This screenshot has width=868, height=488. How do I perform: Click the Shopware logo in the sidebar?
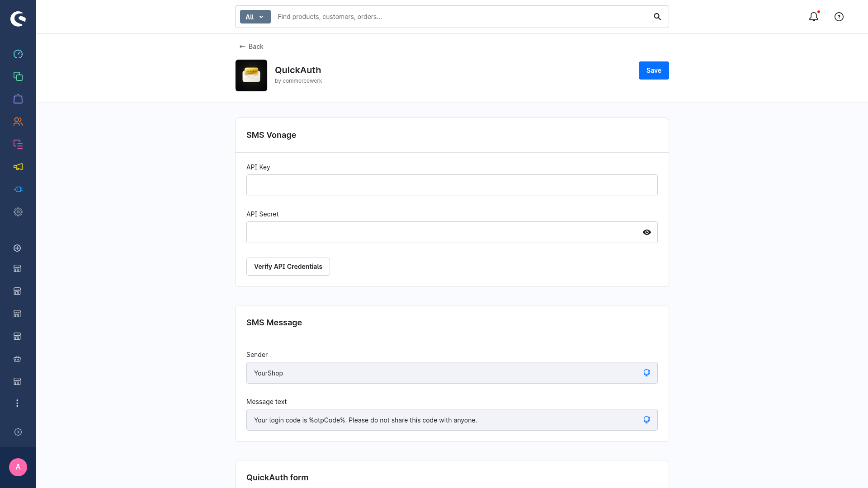click(x=18, y=19)
